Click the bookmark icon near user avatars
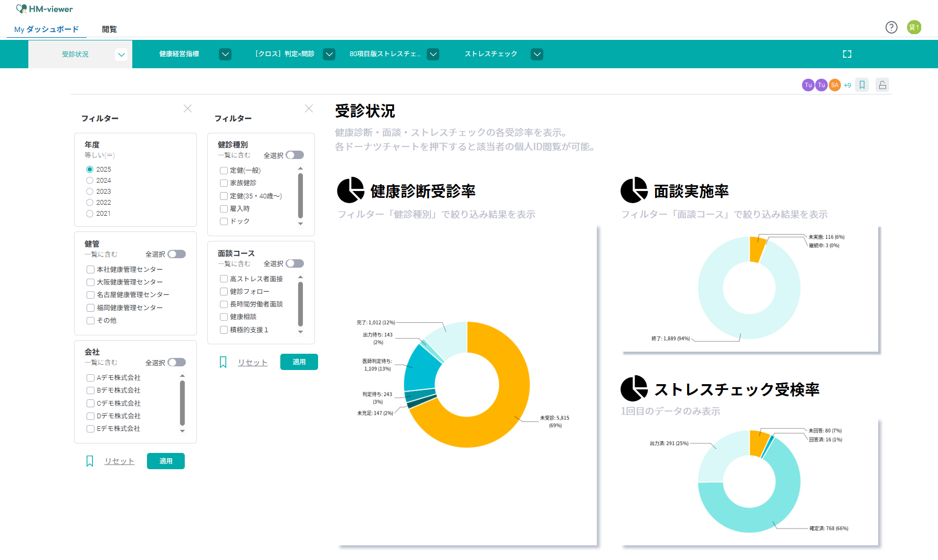Viewport: 938px width, 560px height. (x=862, y=85)
